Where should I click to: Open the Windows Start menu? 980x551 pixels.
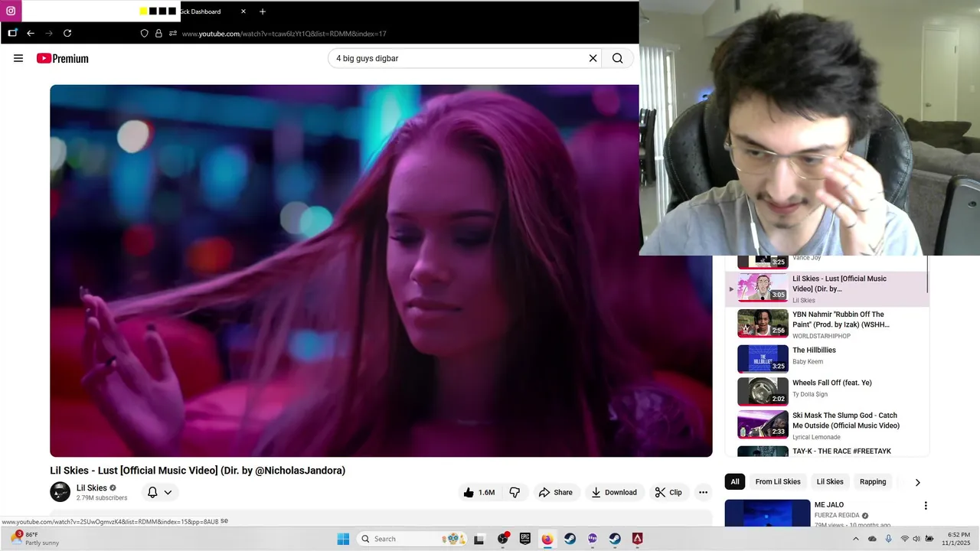343,539
